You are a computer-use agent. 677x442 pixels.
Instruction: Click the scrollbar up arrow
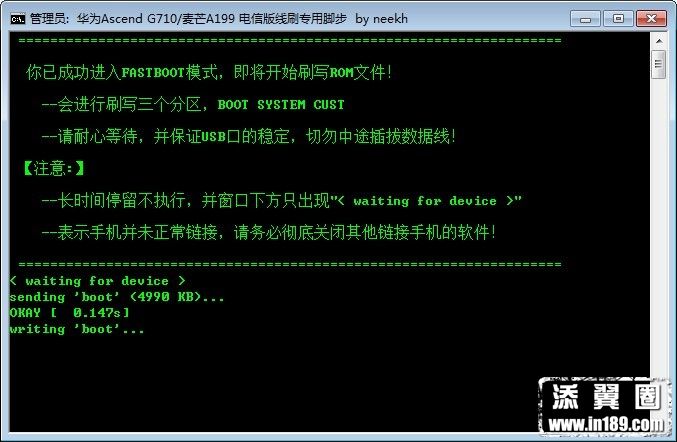(x=659, y=41)
